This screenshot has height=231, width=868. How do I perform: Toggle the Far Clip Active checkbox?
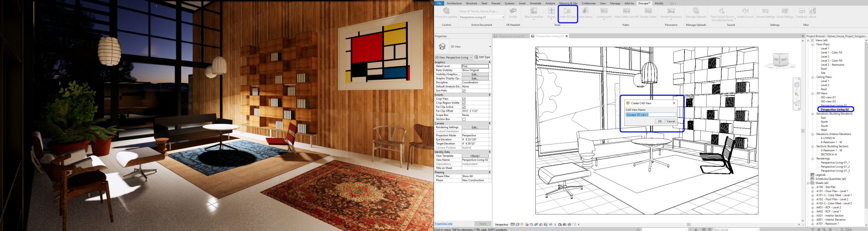pyautogui.click(x=464, y=107)
